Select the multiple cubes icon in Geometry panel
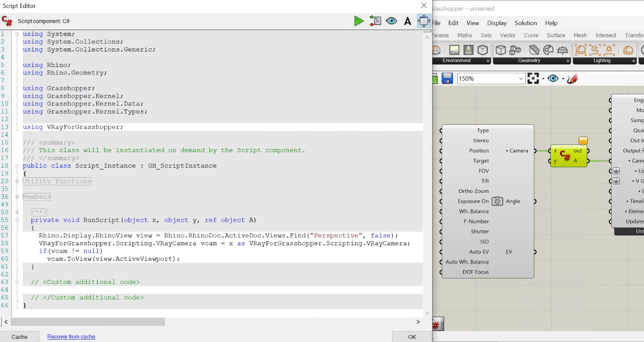The width and height of the screenshot is (644, 342). 515,50
